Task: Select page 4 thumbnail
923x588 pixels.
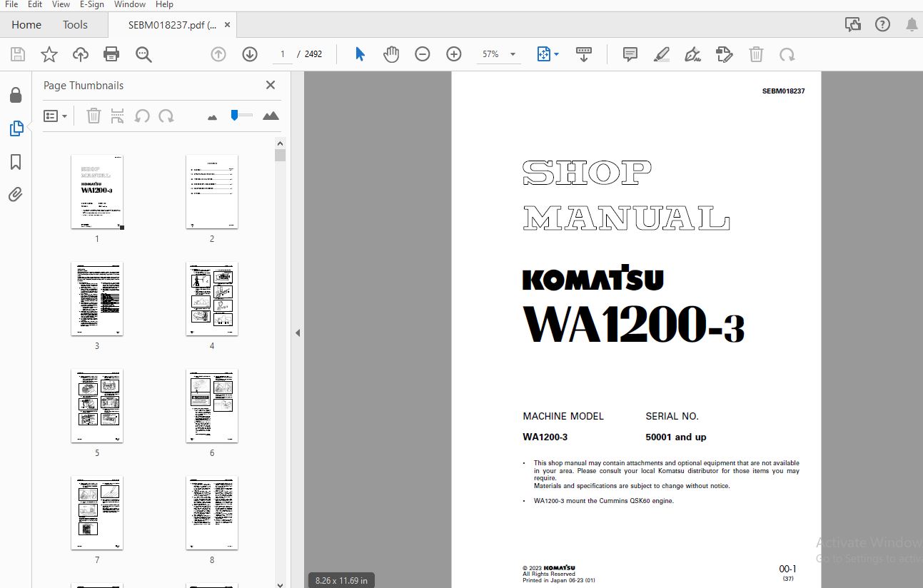Action: (x=212, y=298)
